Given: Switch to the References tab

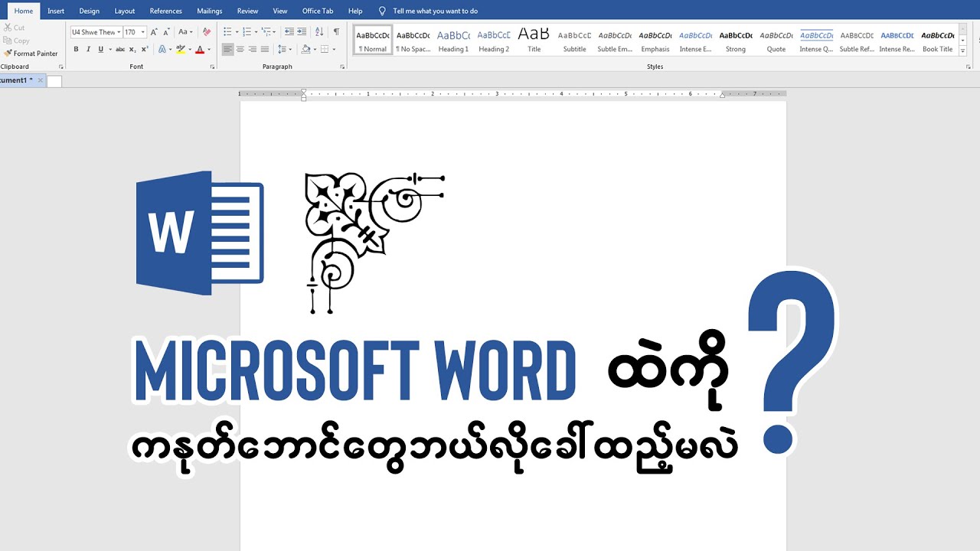Looking at the screenshot, I should 166,11.
